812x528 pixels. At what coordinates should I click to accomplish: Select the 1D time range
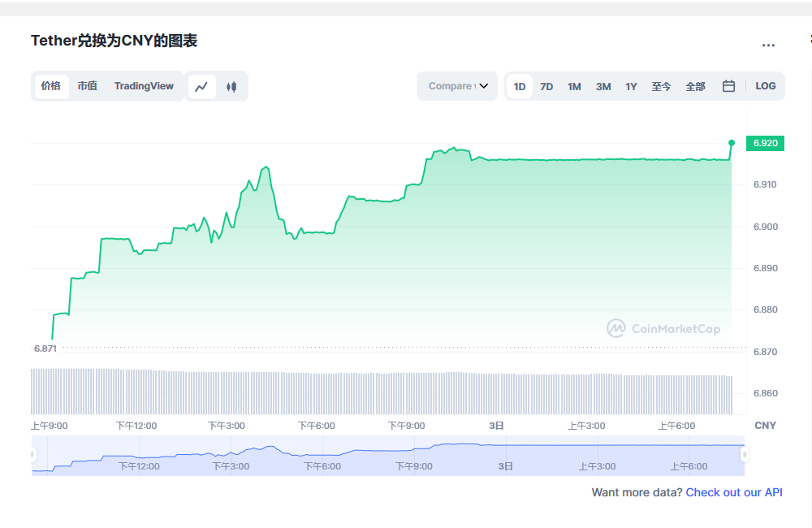pos(520,87)
